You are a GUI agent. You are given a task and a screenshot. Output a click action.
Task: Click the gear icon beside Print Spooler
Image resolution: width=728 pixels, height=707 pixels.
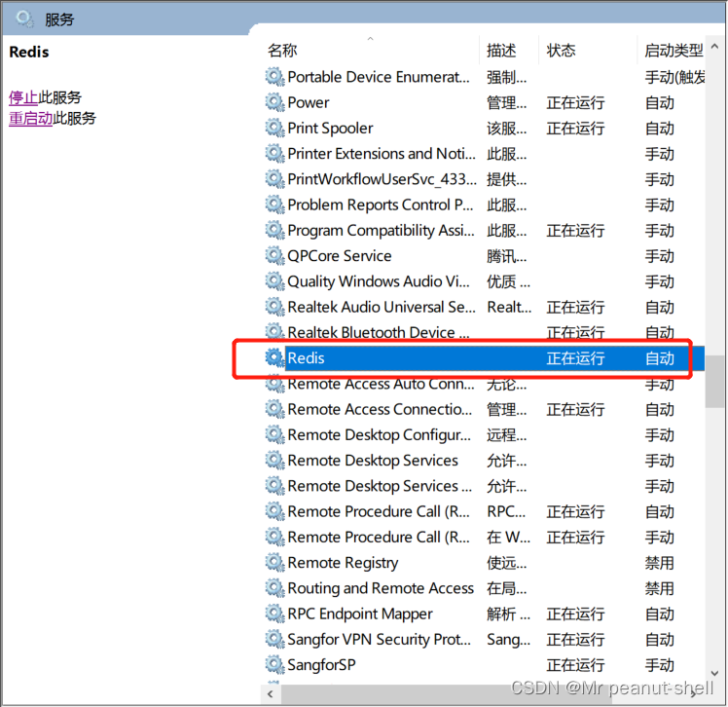click(274, 129)
